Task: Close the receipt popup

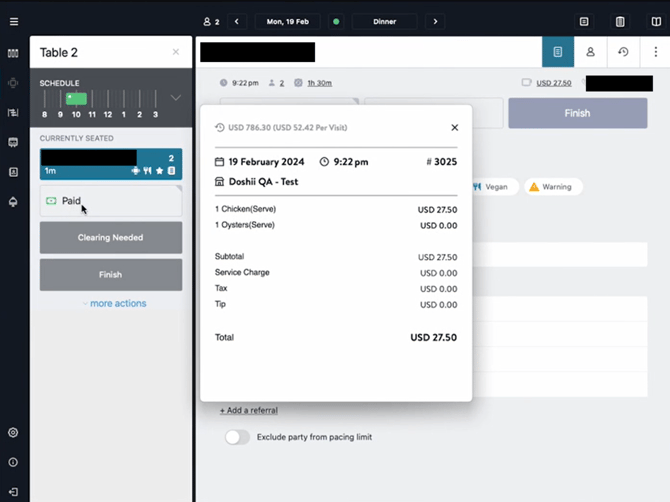Action: click(x=454, y=128)
